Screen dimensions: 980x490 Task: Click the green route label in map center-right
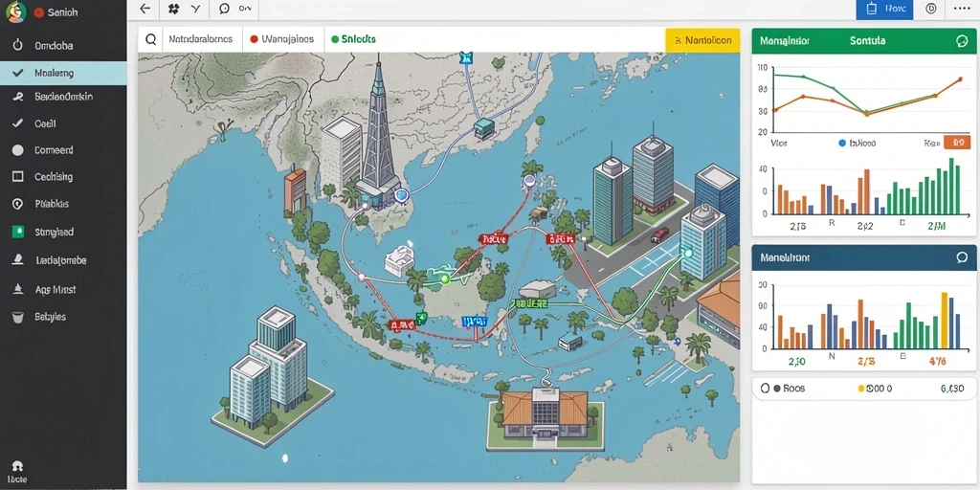coord(530,303)
